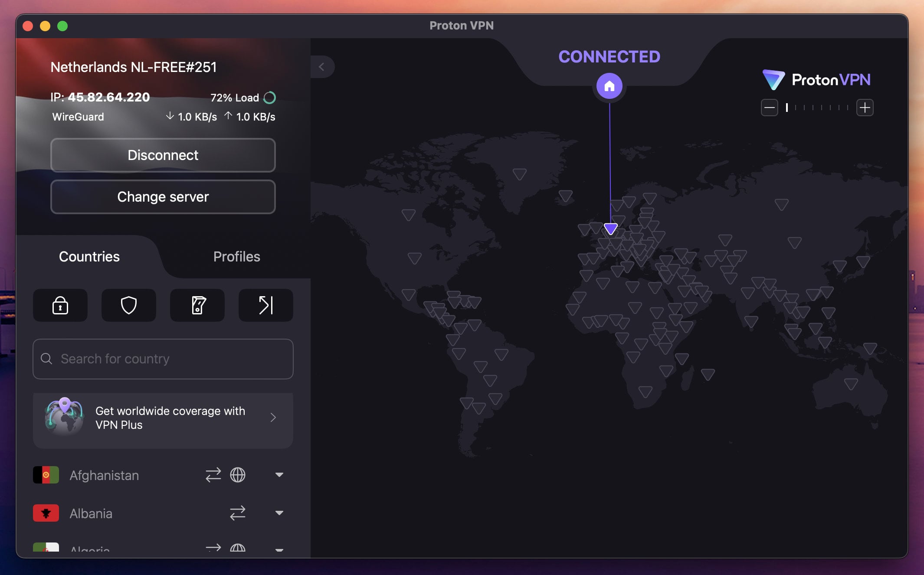Click the magnifier icon in search field
The height and width of the screenshot is (575, 924).
coord(46,359)
